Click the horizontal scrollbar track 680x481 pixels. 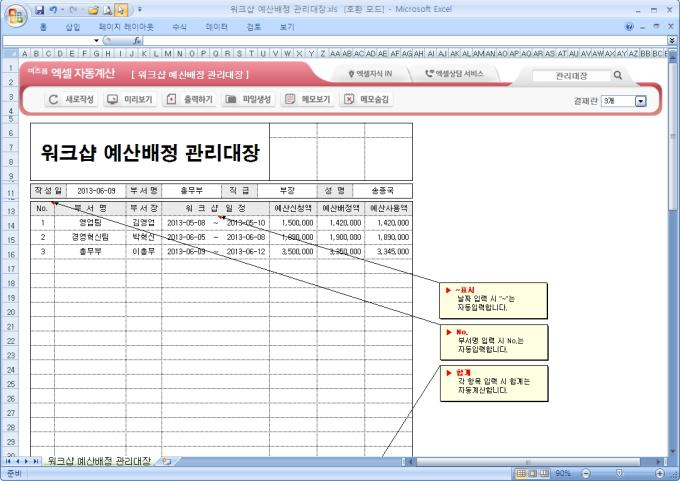[535, 462]
